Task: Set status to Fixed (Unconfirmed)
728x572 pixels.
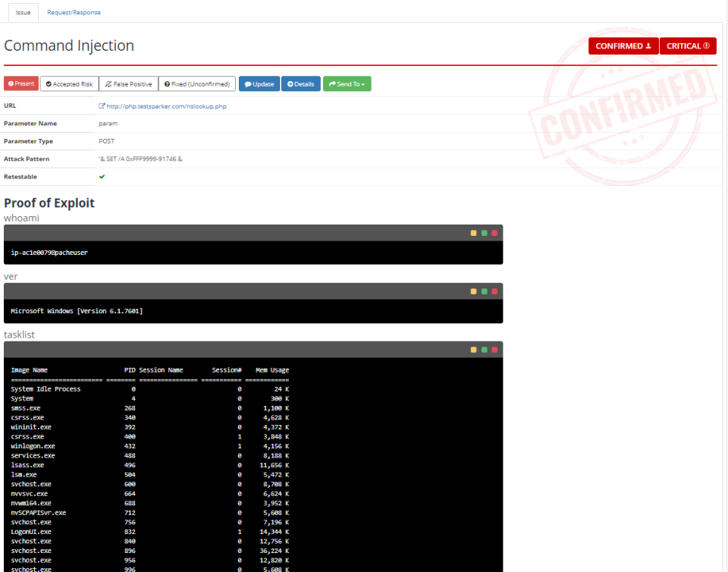Action: [196, 83]
